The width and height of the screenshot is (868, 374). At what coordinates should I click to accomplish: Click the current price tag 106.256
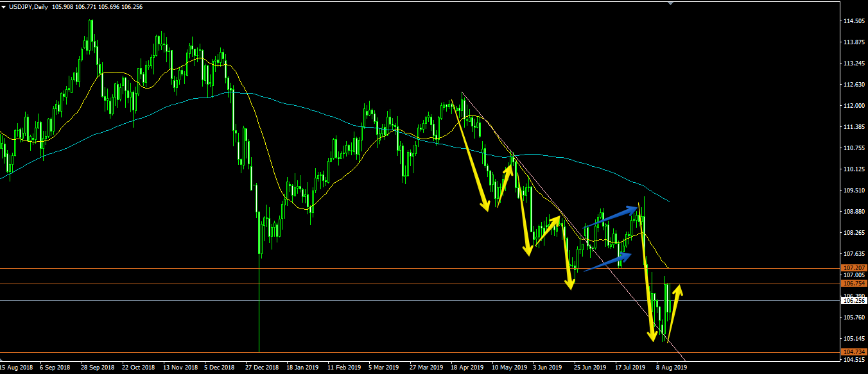853,300
